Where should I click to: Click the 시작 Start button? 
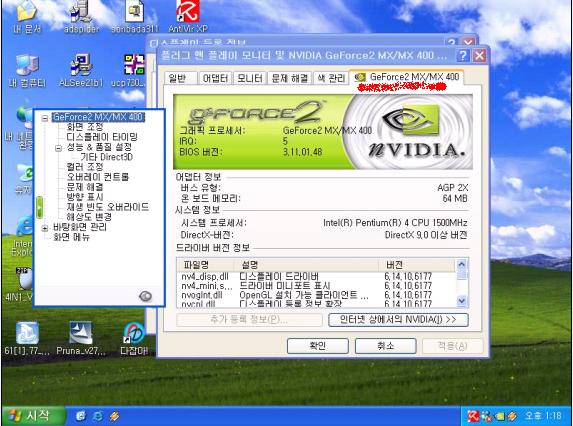(34, 415)
